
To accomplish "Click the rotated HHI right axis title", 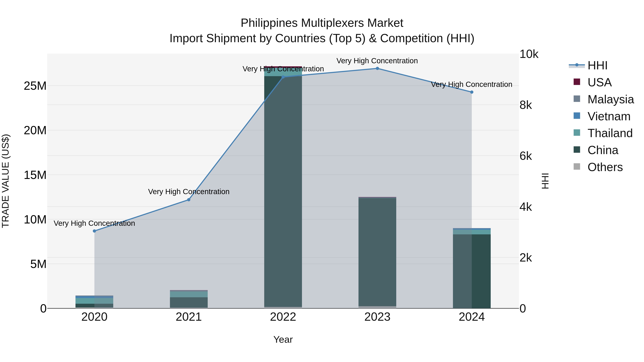I will tap(545, 181).
